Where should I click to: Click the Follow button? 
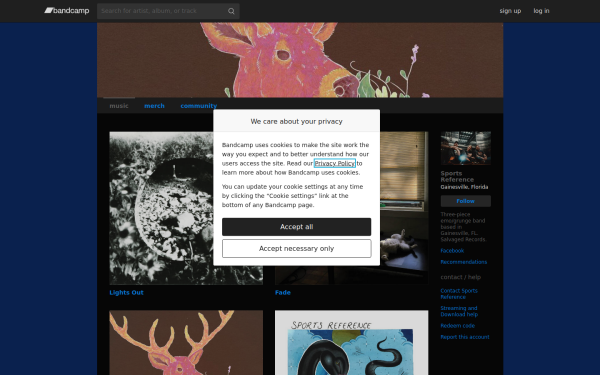coord(466,201)
